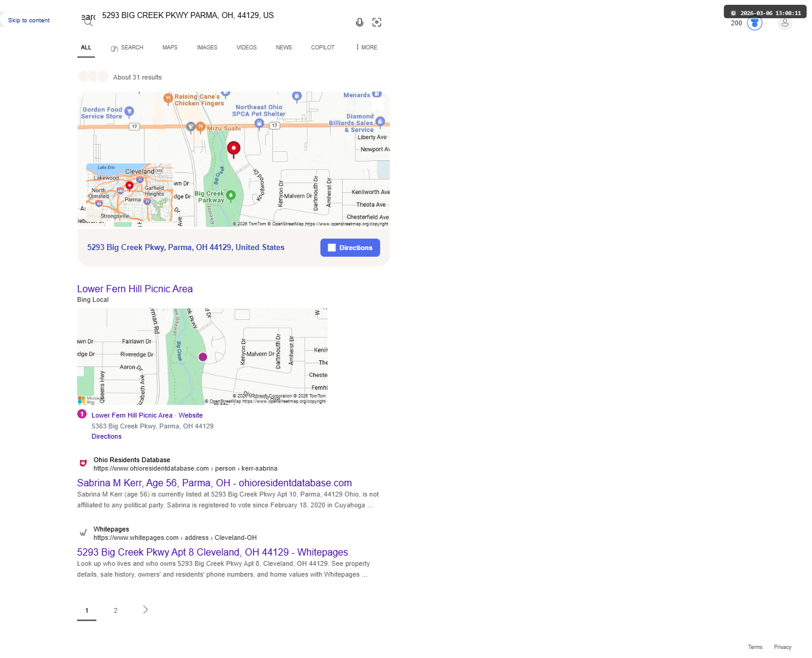Click the Skip to content link
812x658 pixels.
(x=29, y=20)
